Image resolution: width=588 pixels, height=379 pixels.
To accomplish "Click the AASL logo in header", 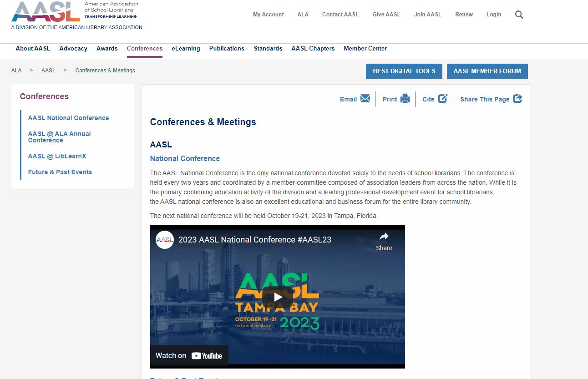I will point(46,12).
